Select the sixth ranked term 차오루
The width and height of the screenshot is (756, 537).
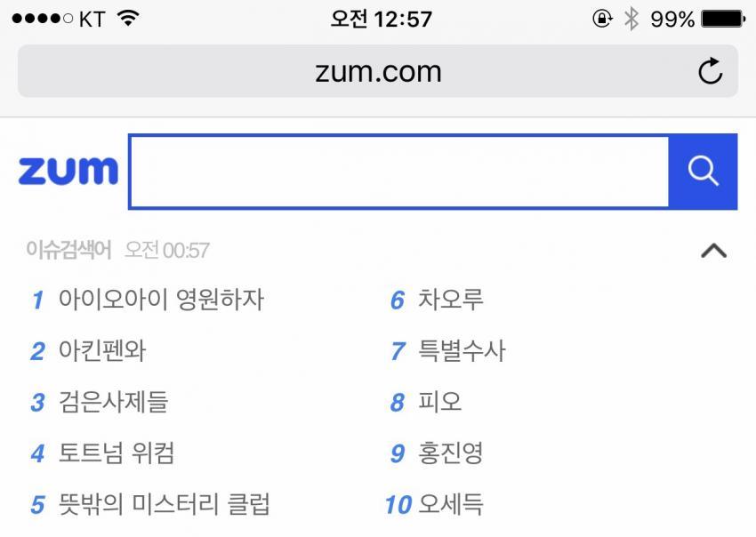coord(451,300)
